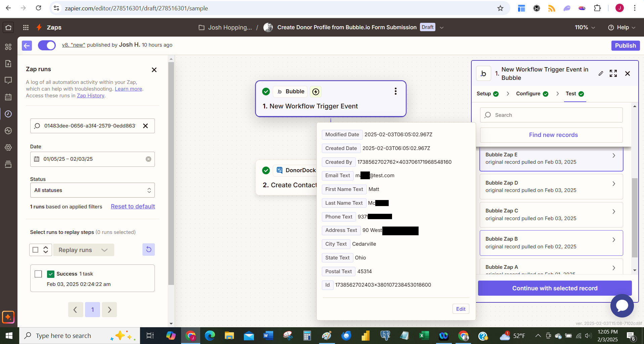The width and height of the screenshot is (644, 344).
Task: Click the records list scrollbar
Action: click(634, 217)
